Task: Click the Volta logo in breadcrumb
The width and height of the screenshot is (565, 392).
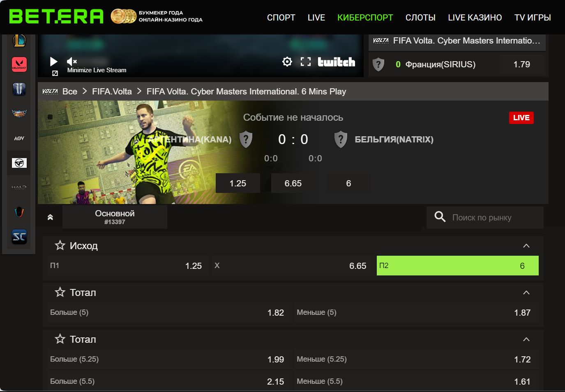Action: [50, 92]
